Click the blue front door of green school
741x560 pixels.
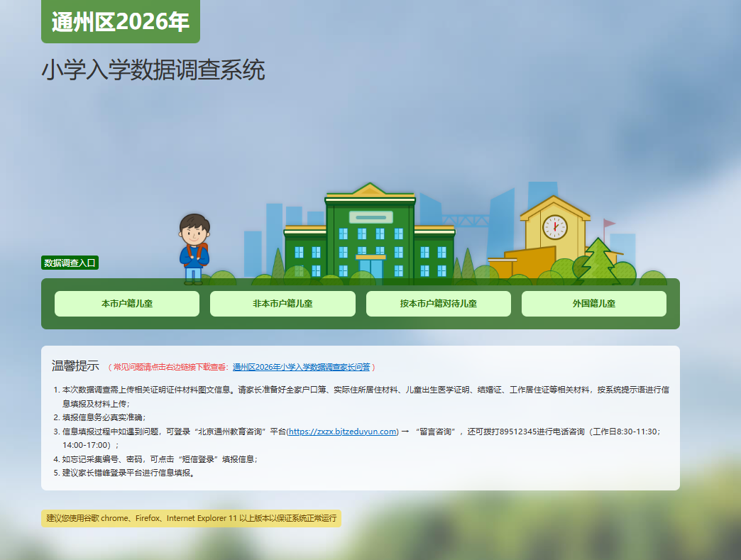click(370, 268)
